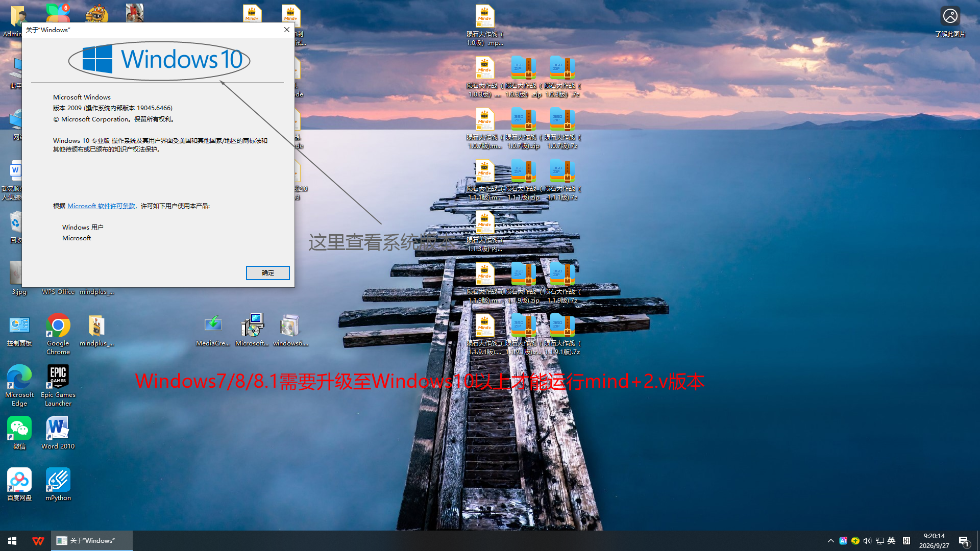This screenshot has height=551, width=980.
Task: Open the Google Chrome desktop icon
Action: tap(58, 334)
